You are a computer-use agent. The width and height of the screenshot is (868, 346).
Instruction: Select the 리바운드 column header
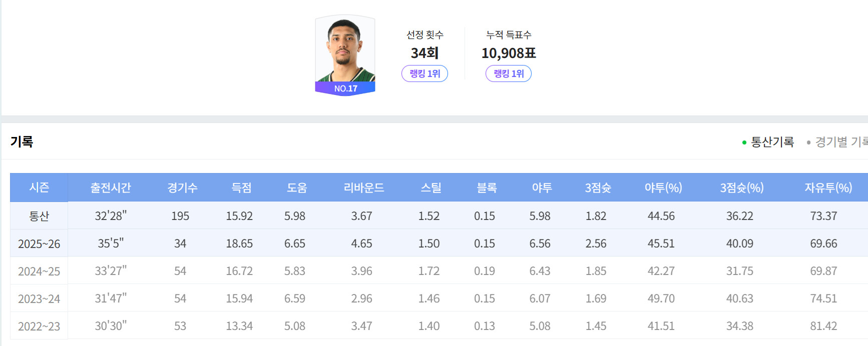pyautogui.click(x=364, y=187)
